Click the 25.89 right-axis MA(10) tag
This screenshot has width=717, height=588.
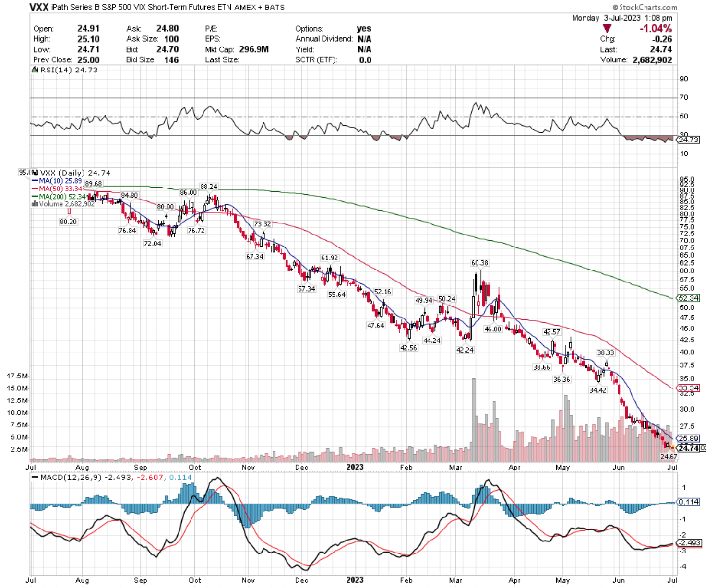click(x=688, y=438)
